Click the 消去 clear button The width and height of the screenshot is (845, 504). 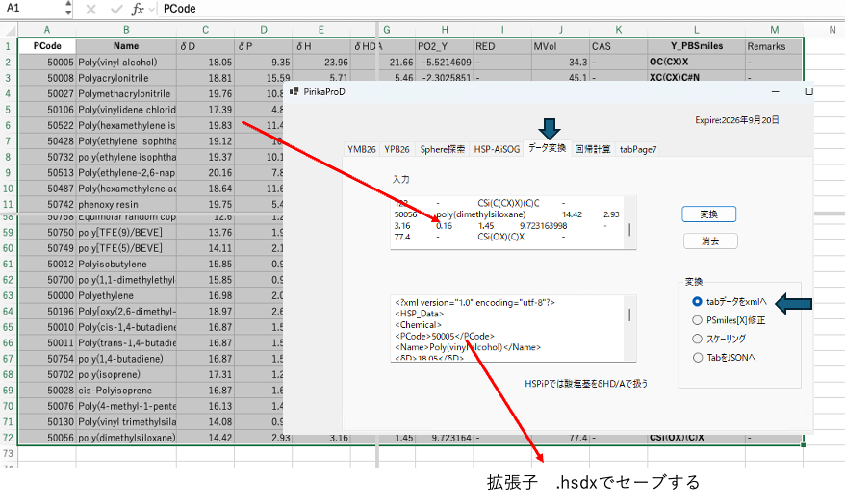click(x=708, y=240)
